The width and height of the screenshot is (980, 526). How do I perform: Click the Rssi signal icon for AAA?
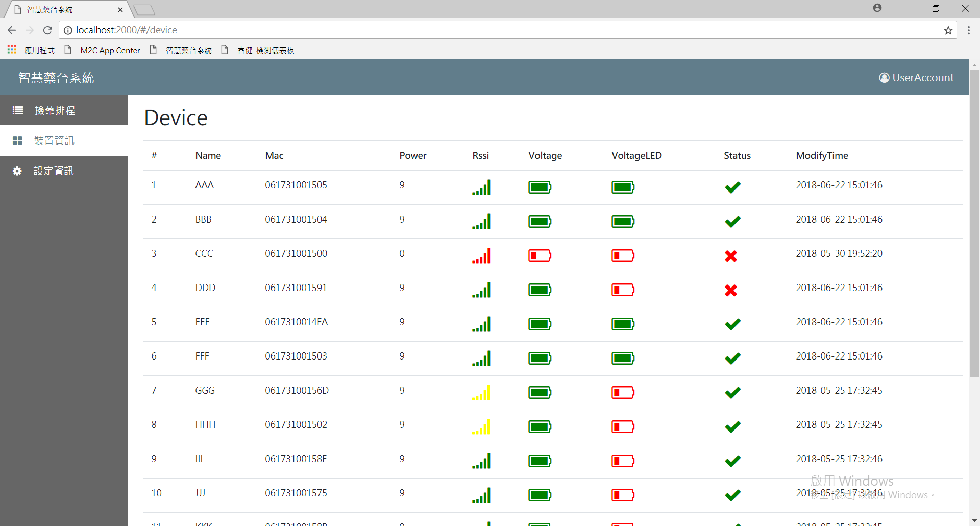[481, 187]
